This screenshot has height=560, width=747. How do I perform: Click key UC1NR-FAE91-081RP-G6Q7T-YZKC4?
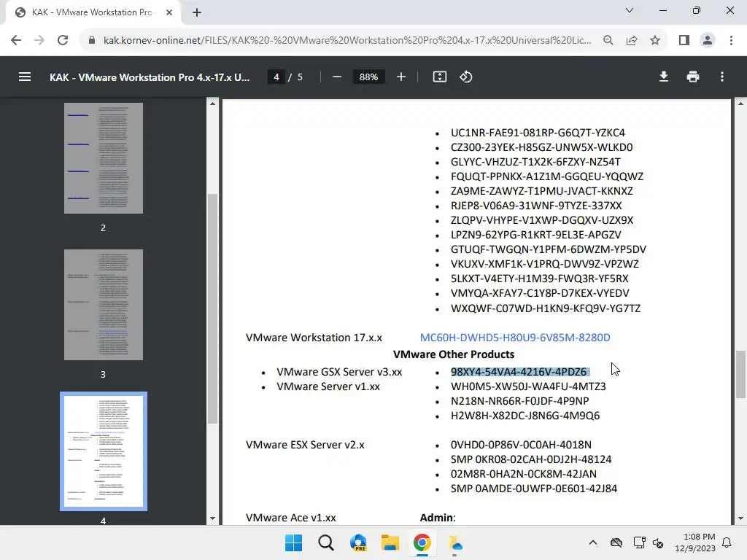tap(538, 133)
